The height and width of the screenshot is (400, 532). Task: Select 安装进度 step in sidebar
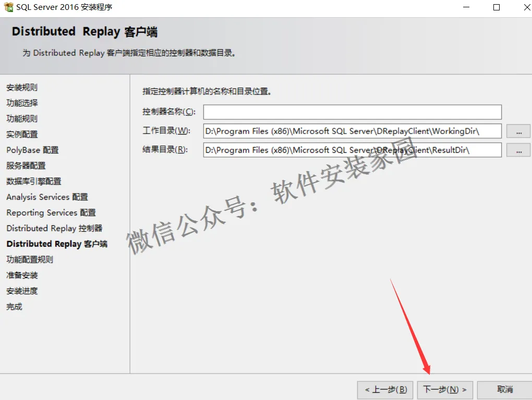click(x=22, y=291)
